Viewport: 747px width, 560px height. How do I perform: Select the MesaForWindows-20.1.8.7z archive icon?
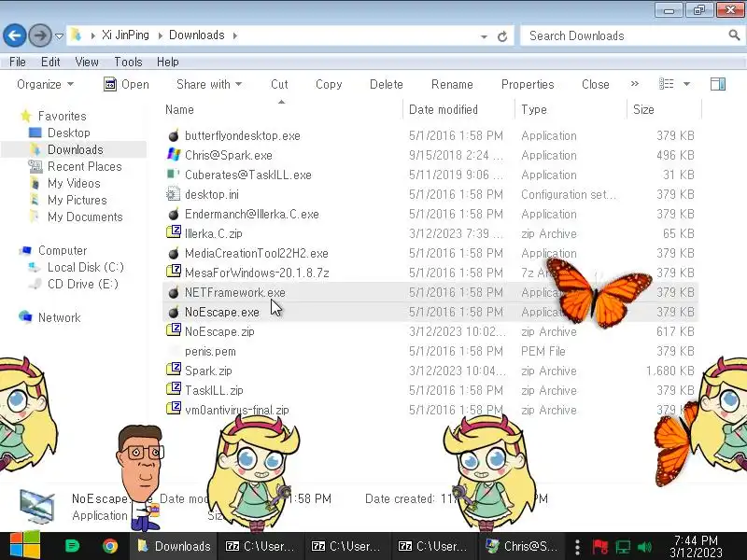click(174, 271)
